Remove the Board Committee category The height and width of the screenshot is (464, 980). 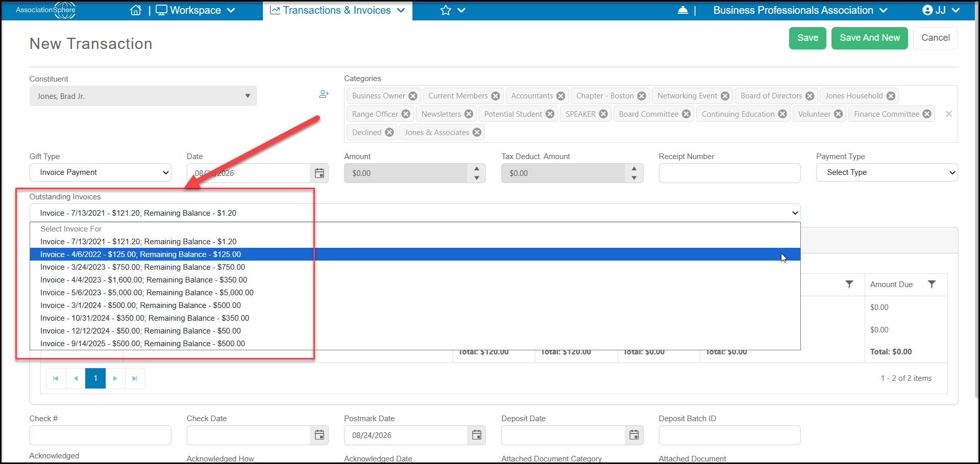[x=687, y=114]
